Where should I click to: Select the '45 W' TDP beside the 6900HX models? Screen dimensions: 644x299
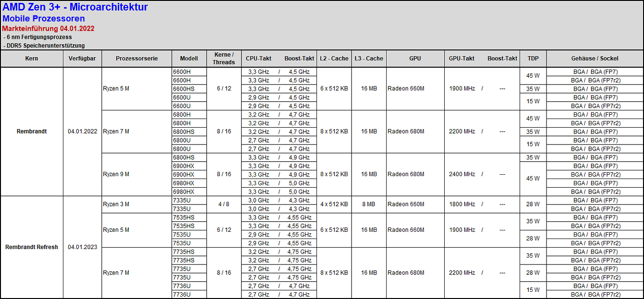coord(533,179)
